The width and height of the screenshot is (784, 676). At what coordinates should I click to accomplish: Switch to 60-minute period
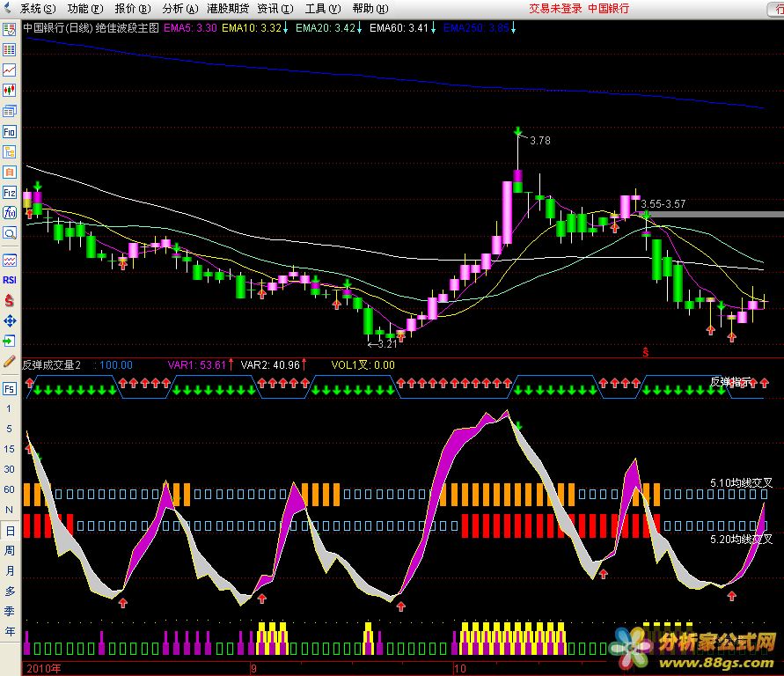(x=9, y=489)
